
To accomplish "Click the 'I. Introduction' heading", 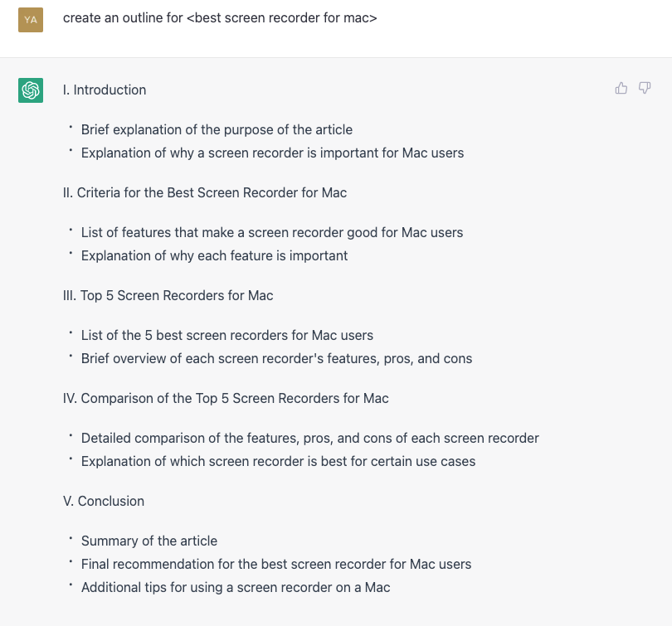I will (x=105, y=90).
